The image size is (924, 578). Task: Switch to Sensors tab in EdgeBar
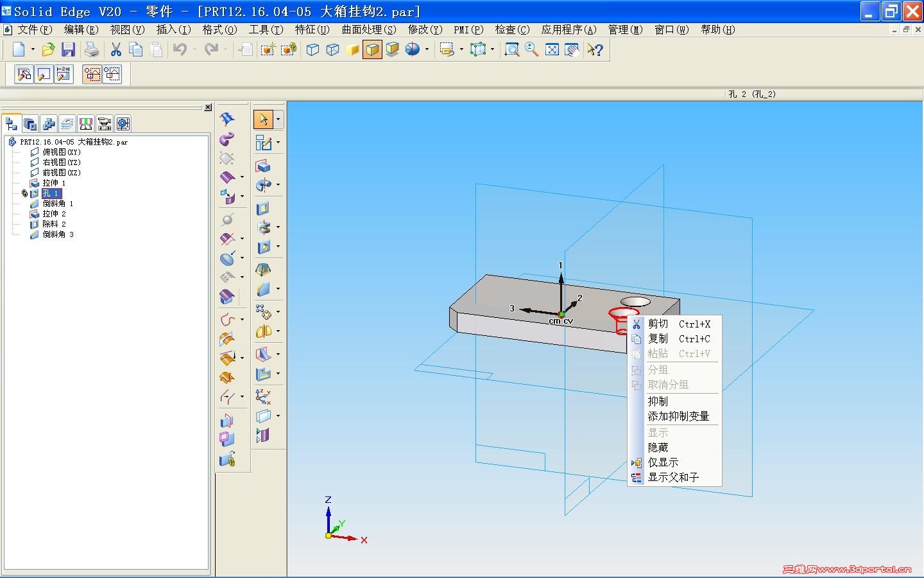click(x=85, y=123)
